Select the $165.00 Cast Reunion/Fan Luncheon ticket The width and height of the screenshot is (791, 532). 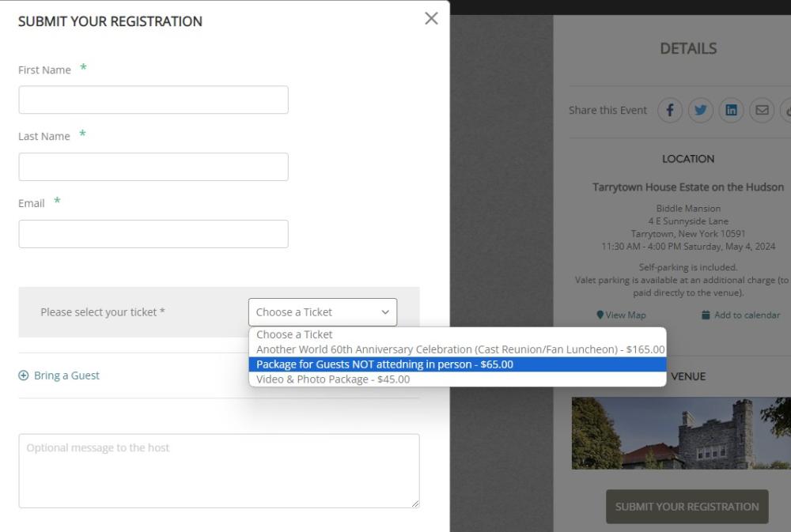click(460, 349)
